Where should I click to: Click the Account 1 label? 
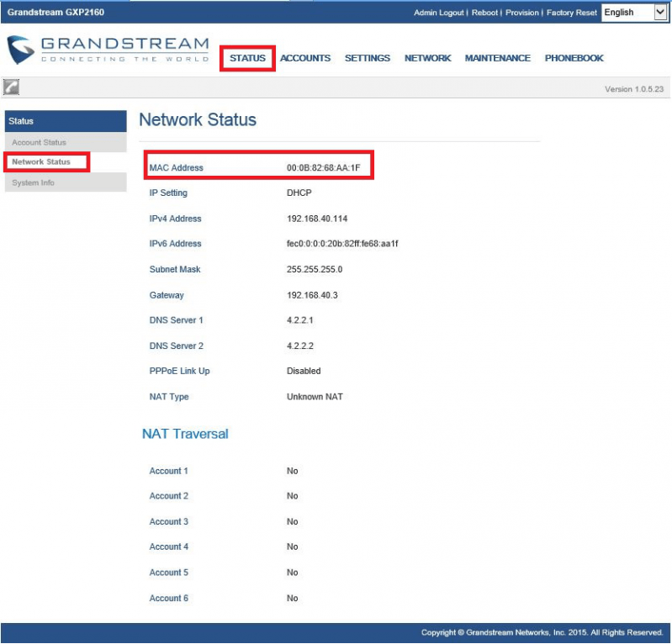[x=168, y=471]
